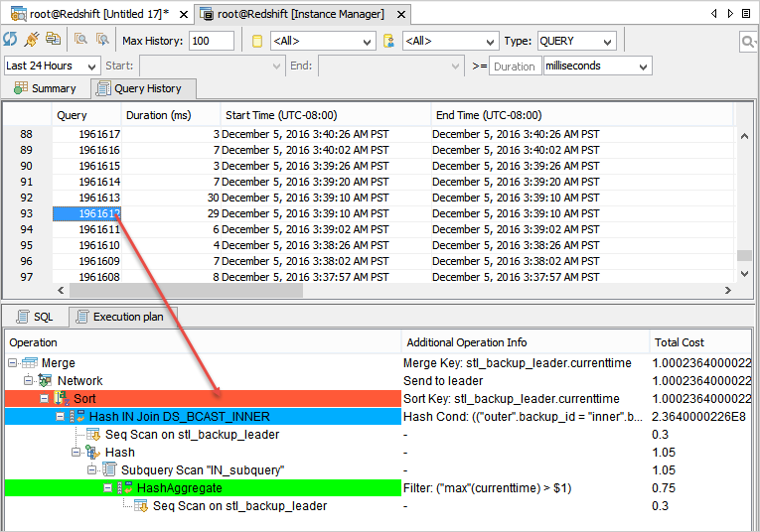Click the magnifier query details icon
Screen dimensions: 760x532
[x=80, y=40]
